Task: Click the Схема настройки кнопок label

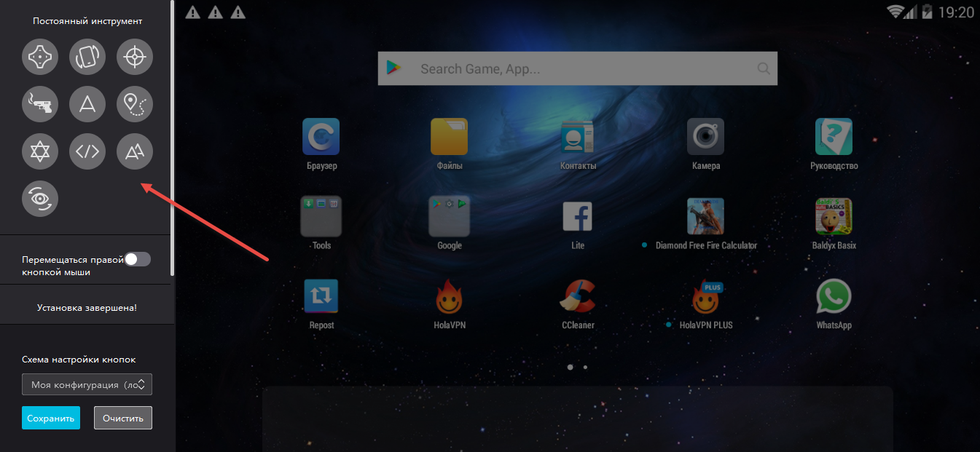Action: [x=79, y=360]
